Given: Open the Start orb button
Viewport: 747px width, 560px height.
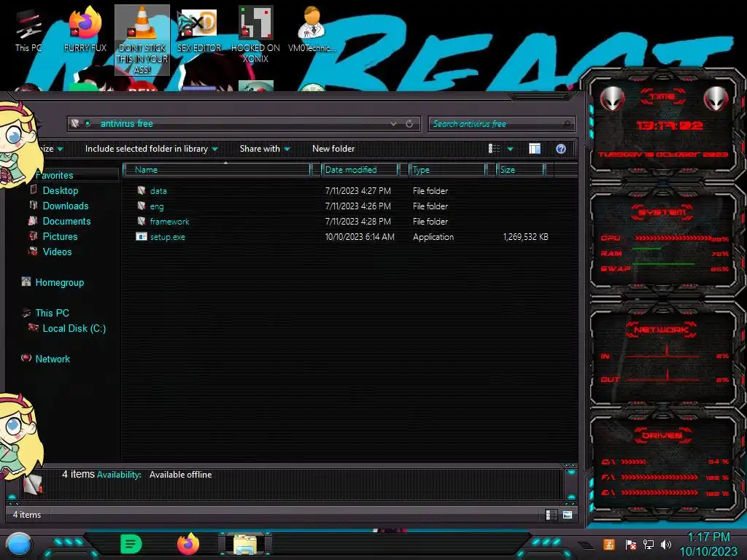Looking at the screenshot, I should coord(18,544).
